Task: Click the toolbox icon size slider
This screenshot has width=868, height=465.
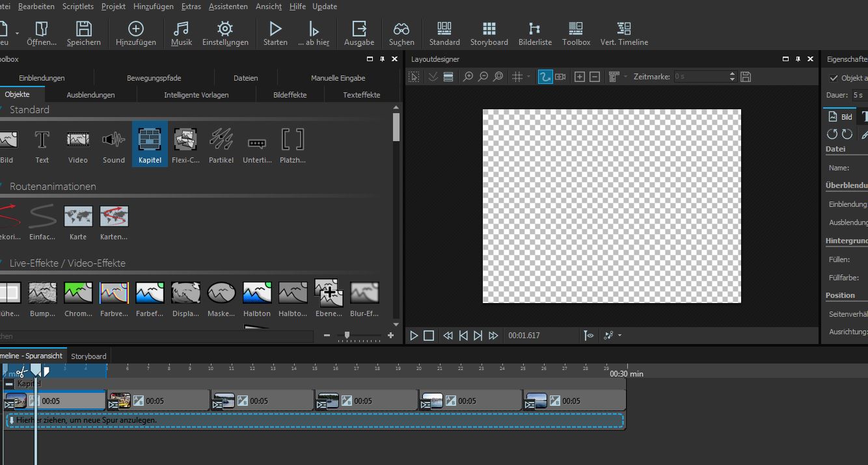Action: click(x=347, y=336)
